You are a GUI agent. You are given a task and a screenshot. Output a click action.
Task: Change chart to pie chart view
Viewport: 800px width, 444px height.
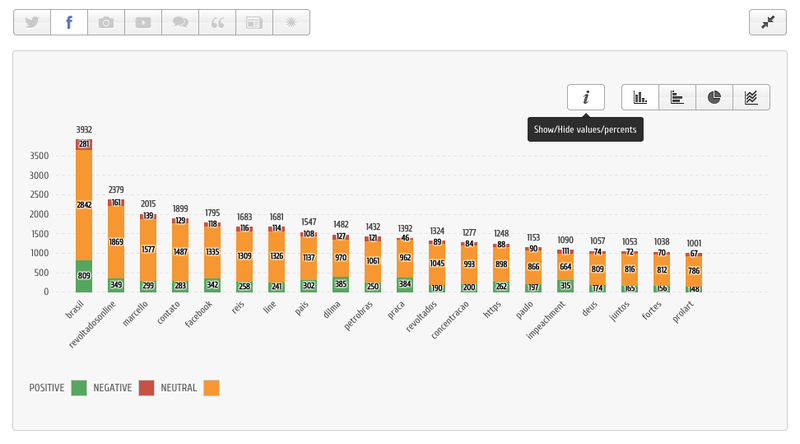714,97
